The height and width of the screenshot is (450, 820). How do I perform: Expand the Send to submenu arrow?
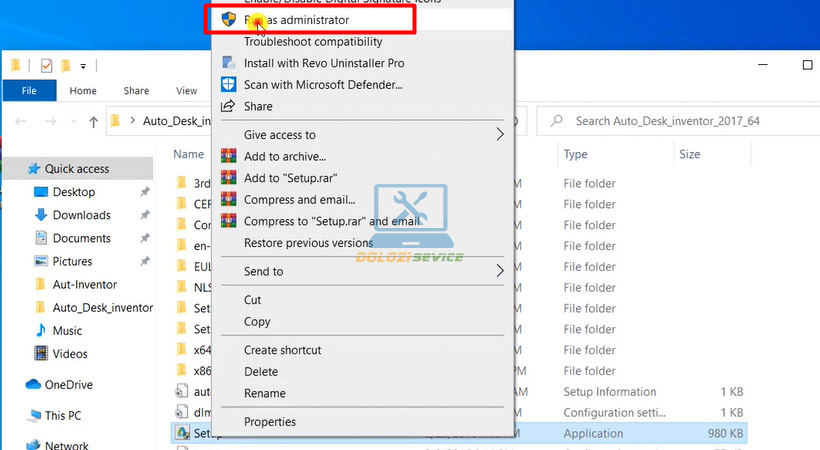pos(500,271)
